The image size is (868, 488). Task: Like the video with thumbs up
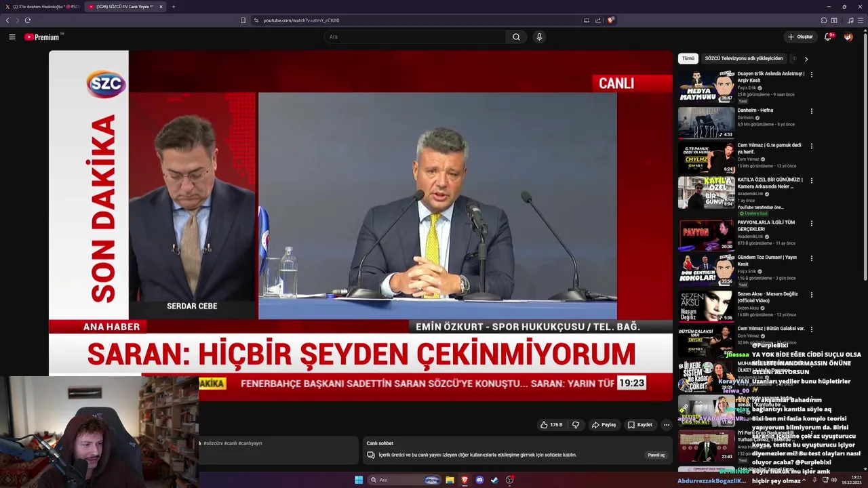click(x=551, y=425)
